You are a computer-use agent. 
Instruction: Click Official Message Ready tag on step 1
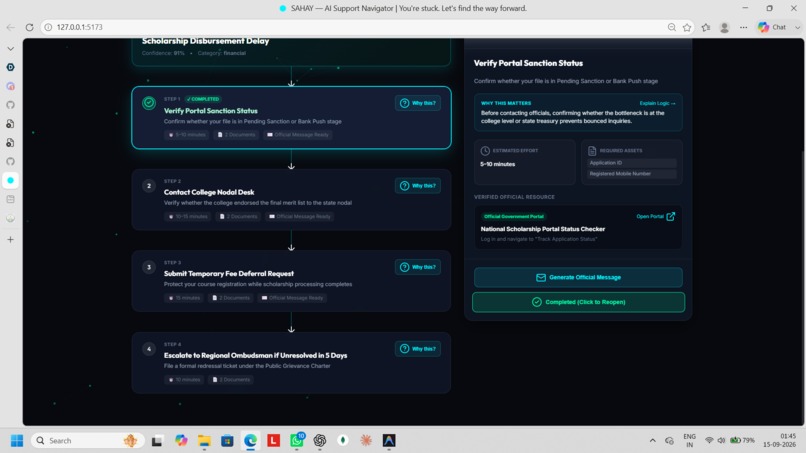click(x=298, y=135)
